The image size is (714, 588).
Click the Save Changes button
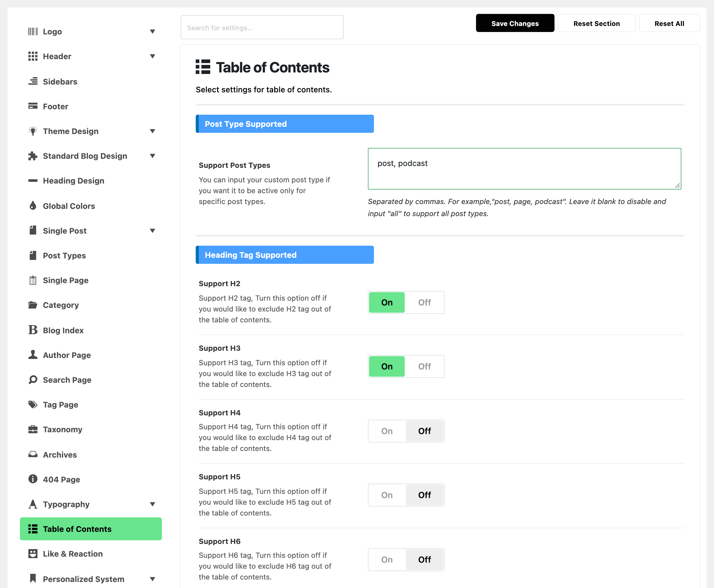coord(515,23)
